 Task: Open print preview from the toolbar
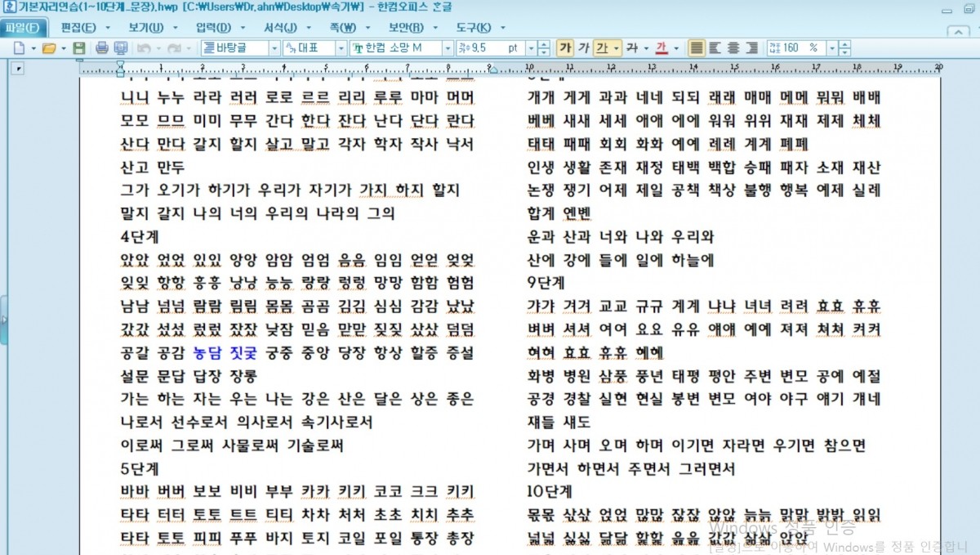coord(118,48)
